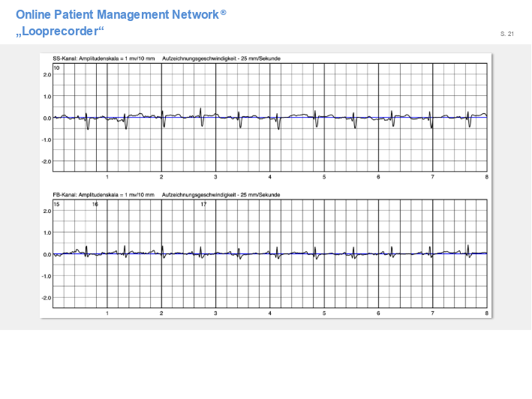532x399 pixels.
Task: Click event marker 17 in the FB-Kanal chart
Action: click(203, 204)
